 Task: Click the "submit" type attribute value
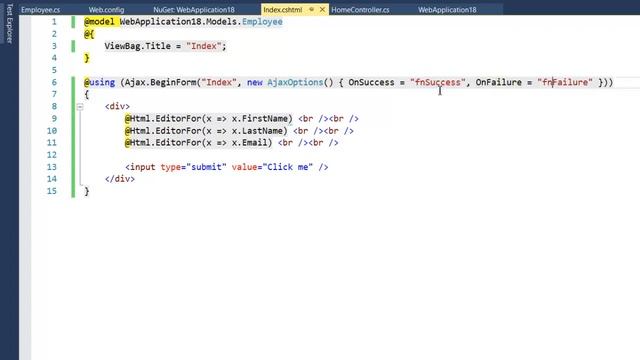pyautogui.click(x=206, y=167)
